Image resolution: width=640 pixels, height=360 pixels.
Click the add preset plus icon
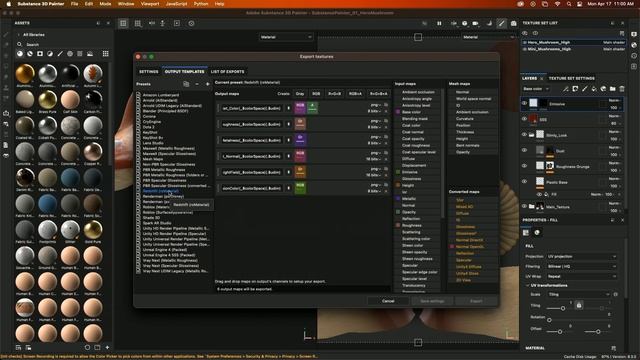[x=207, y=84]
